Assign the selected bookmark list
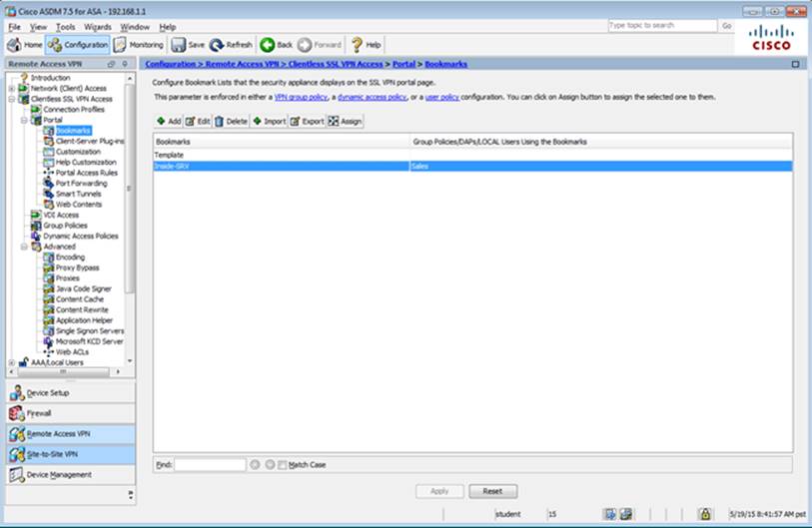812x528 pixels. pyautogui.click(x=346, y=121)
